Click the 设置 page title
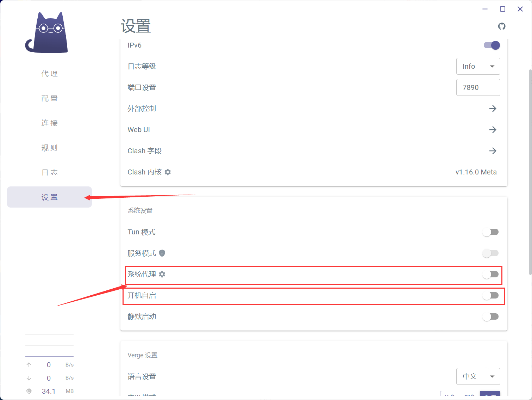532x400 pixels. coord(136,26)
